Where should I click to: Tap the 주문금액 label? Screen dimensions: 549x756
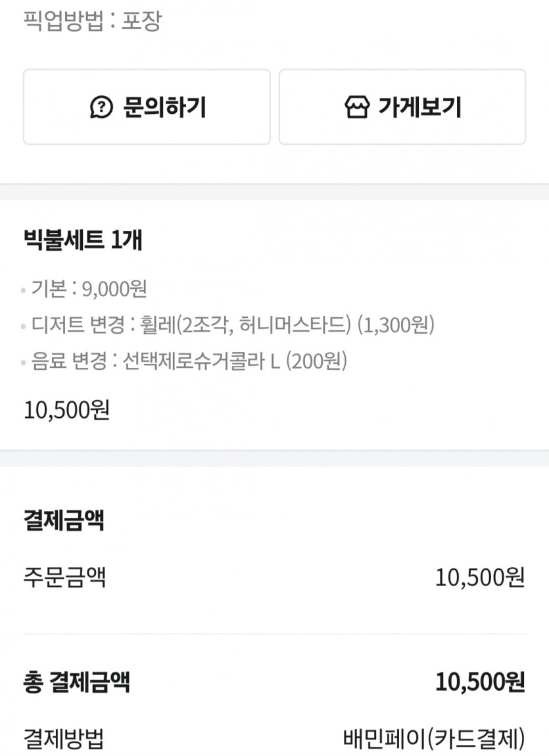click(64, 578)
